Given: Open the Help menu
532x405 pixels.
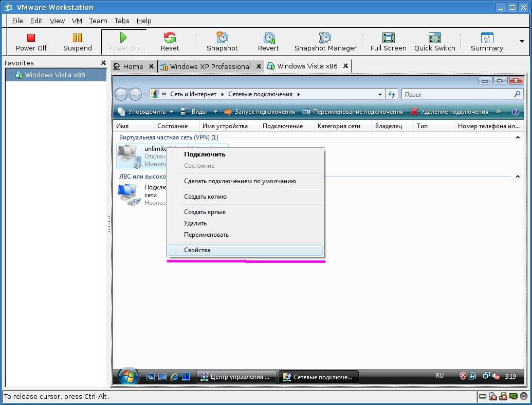Looking at the screenshot, I should [144, 21].
